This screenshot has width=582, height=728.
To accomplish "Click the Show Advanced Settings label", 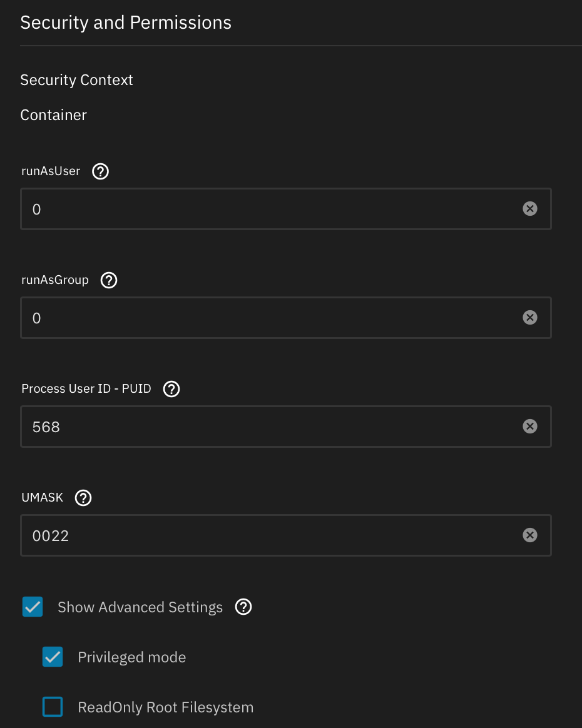I will 140,607.
